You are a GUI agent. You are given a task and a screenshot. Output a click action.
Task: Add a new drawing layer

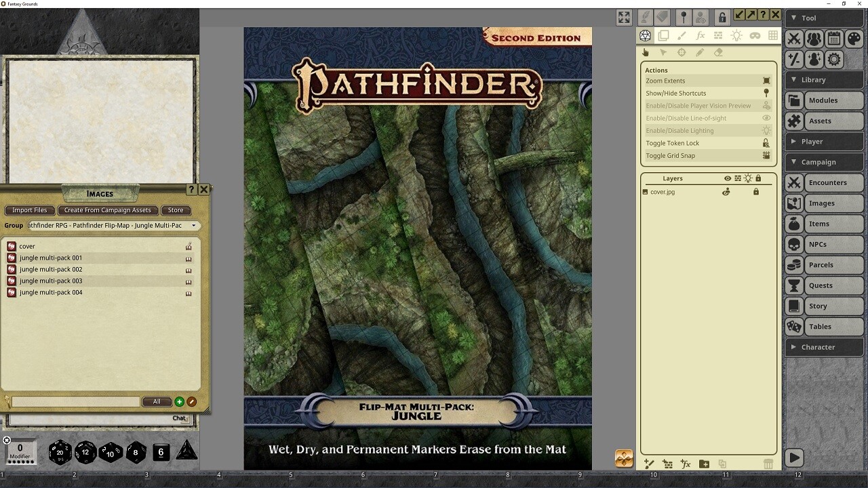tap(649, 464)
